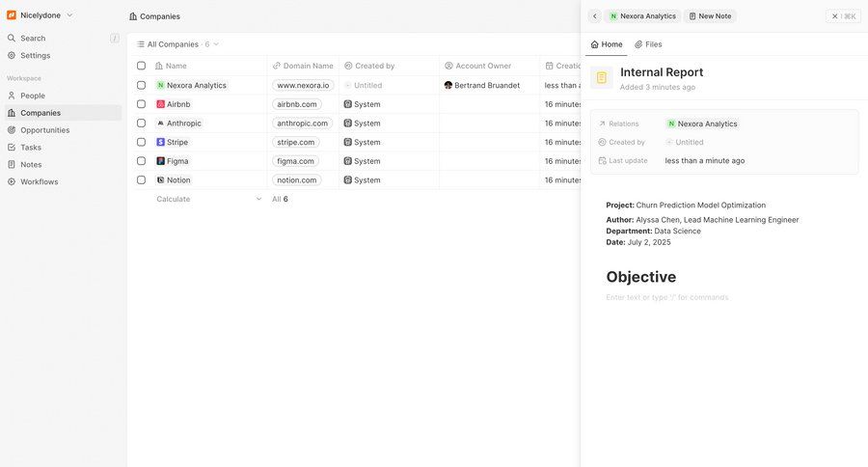Click the All 6 count footer
This screenshot has width=868, height=467.
(x=280, y=199)
